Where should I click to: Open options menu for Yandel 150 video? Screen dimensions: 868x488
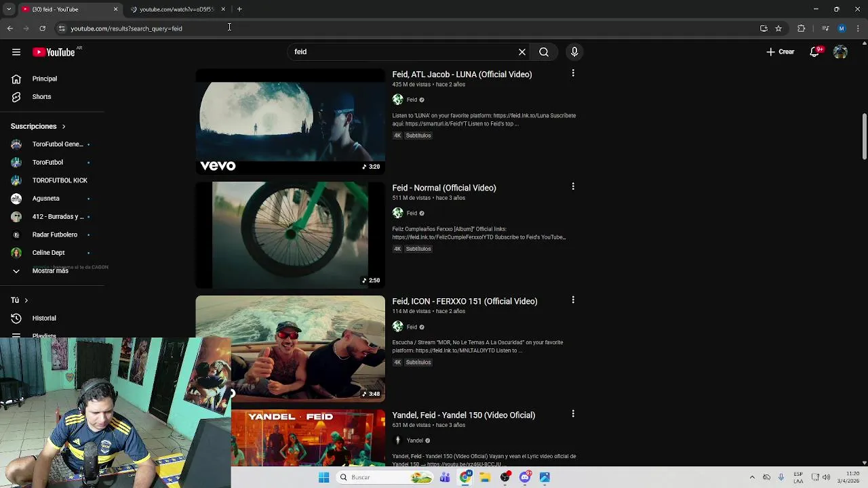pyautogui.click(x=573, y=413)
